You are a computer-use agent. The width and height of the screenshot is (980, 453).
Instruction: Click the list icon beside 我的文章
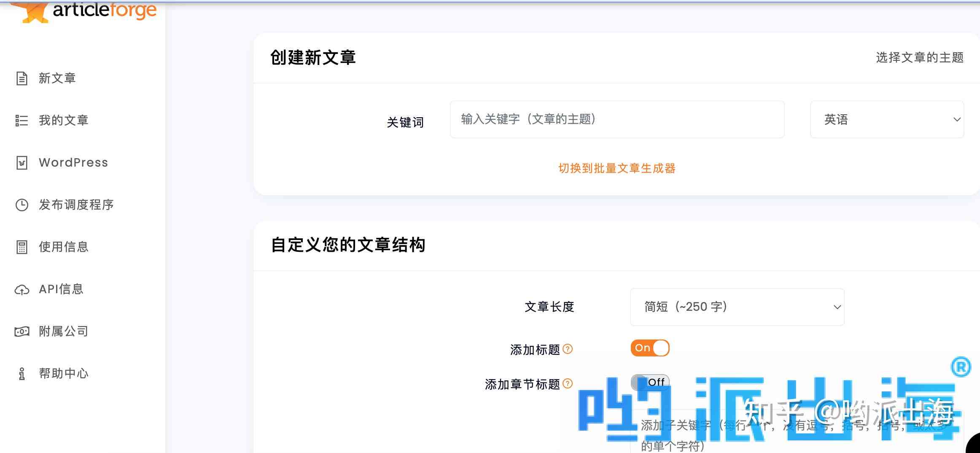pyautogui.click(x=22, y=121)
